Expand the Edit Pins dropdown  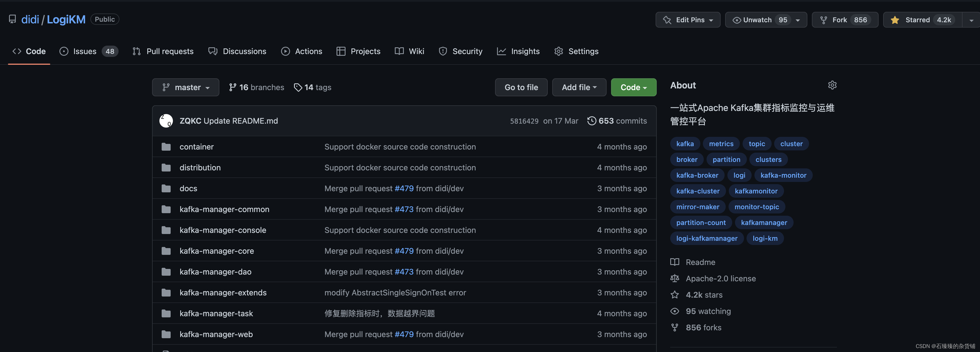click(x=688, y=20)
